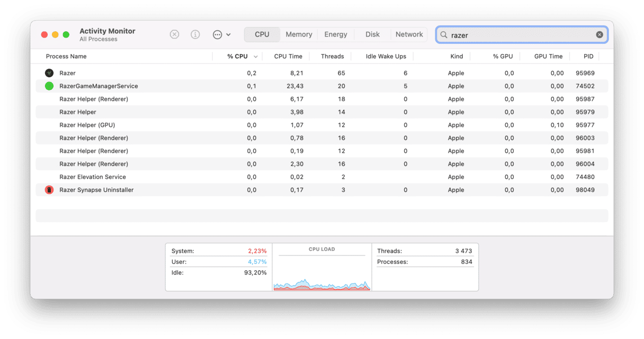Image resolution: width=644 pixels, height=339 pixels.
Task: Sort by GPU Time column header
Action: (548, 57)
